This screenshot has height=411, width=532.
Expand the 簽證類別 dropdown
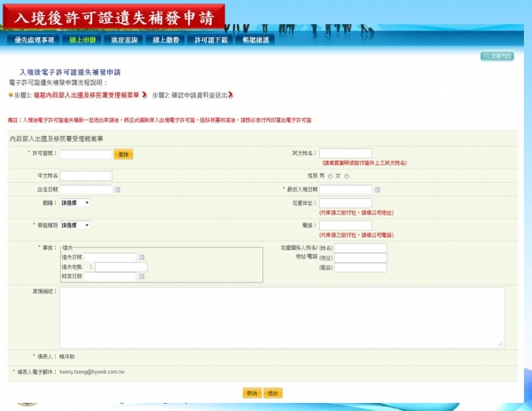coord(75,225)
